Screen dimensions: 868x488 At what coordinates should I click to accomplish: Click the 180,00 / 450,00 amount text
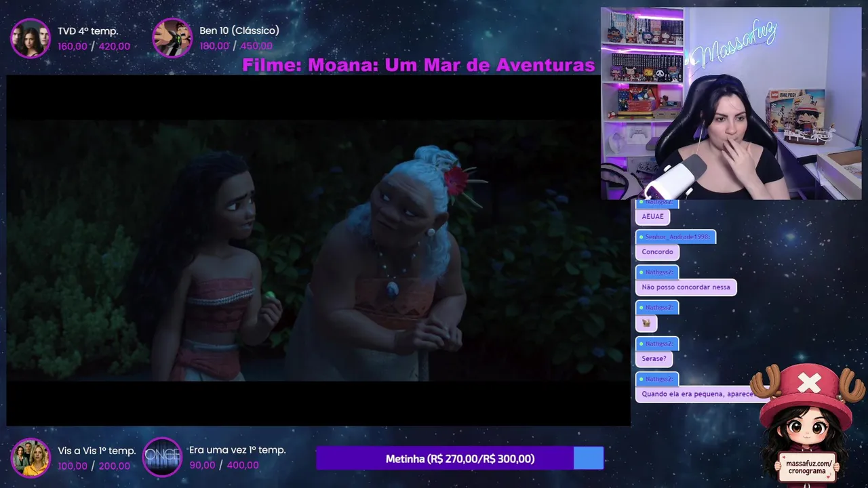pos(236,46)
